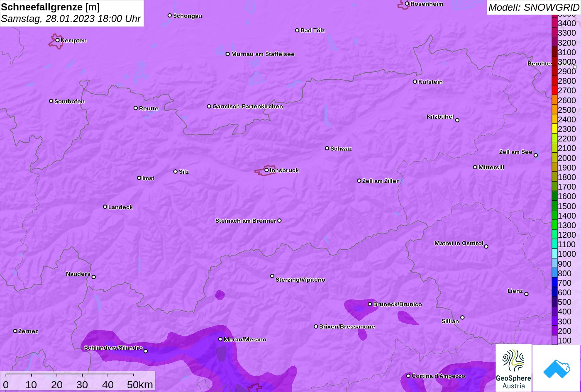Click the legend value 1200
The width and height of the screenshot is (581, 392).
coord(567,235)
